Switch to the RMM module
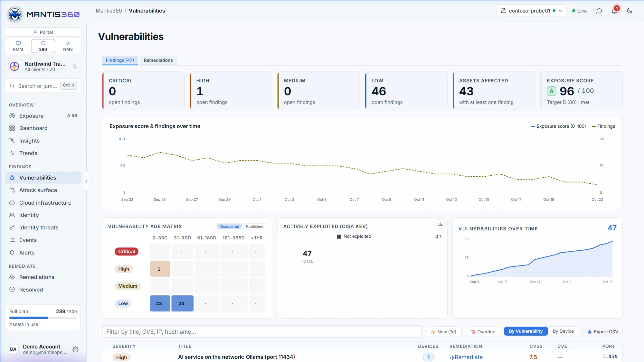The image size is (644, 362). (18, 46)
